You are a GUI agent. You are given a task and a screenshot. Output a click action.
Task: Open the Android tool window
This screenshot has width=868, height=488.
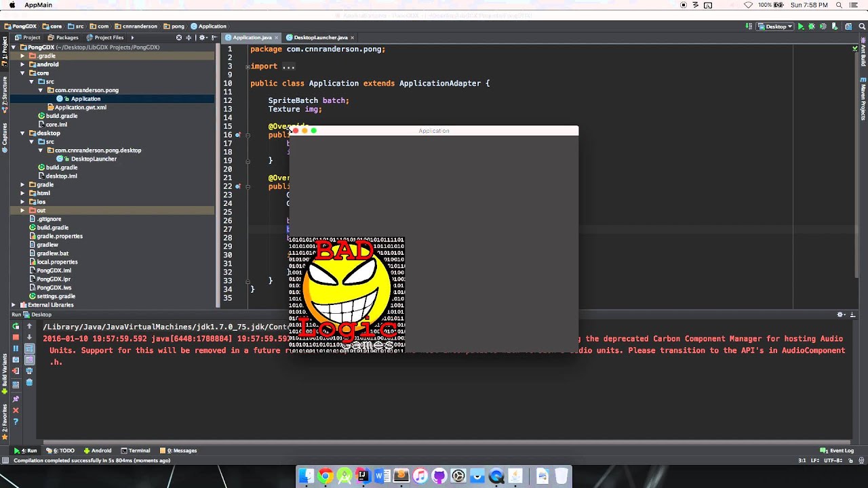coord(98,451)
